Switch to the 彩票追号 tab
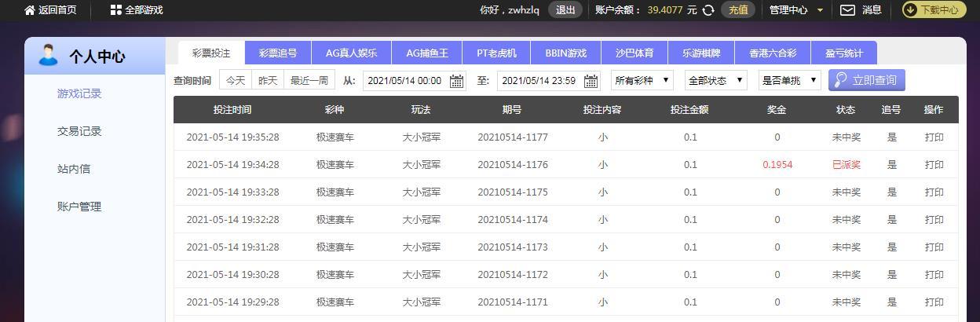This screenshot has width=980, height=322. pos(278,53)
